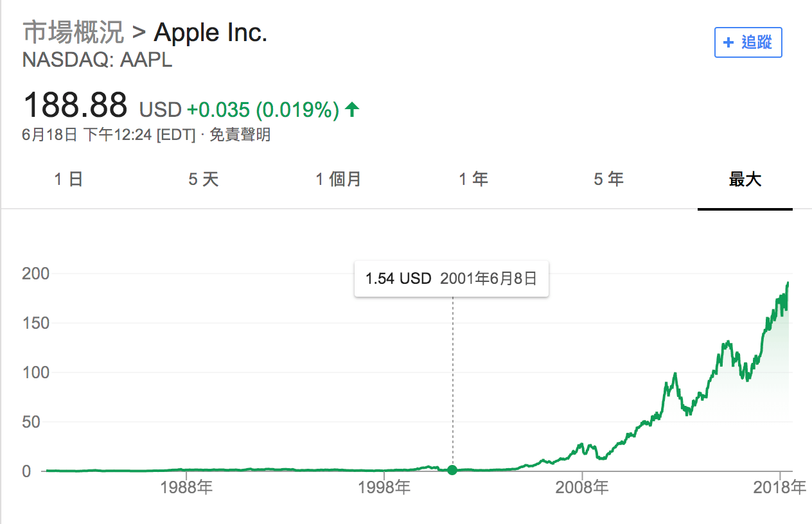Click the plus icon in the 追蹤 button
812x524 pixels.
(x=728, y=42)
